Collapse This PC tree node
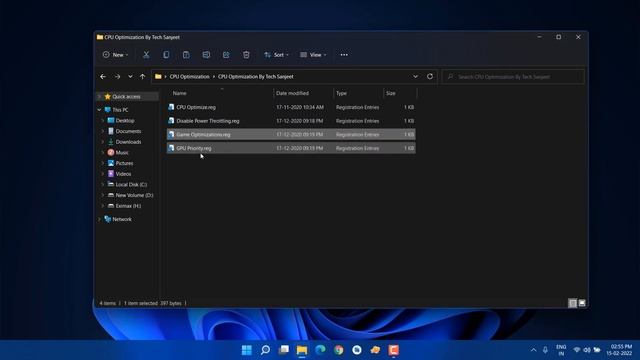The height and width of the screenshot is (360, 640). [x=99, y=110]
